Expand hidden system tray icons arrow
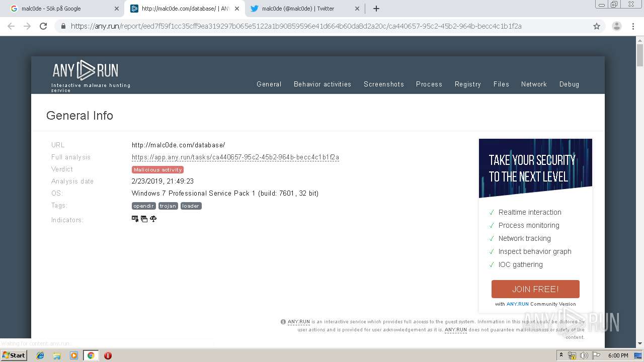644x362 pixels. (x=561, y=355)
